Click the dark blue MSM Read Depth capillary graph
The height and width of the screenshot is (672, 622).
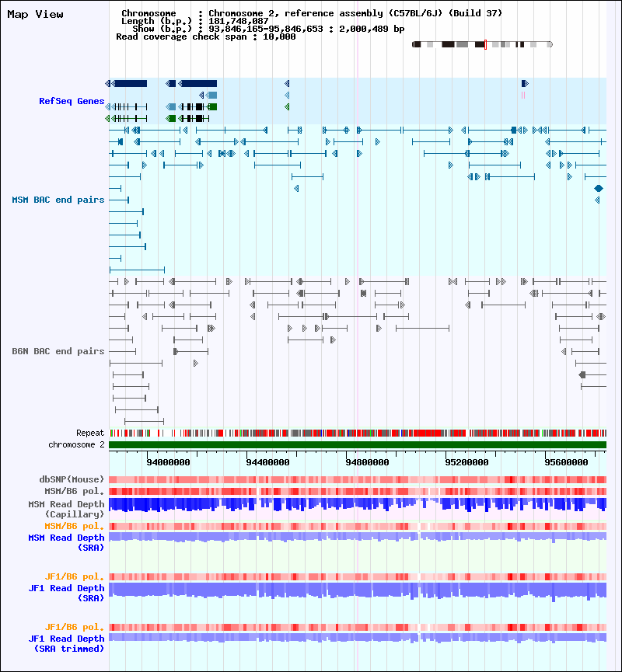(x=358, y=504)
